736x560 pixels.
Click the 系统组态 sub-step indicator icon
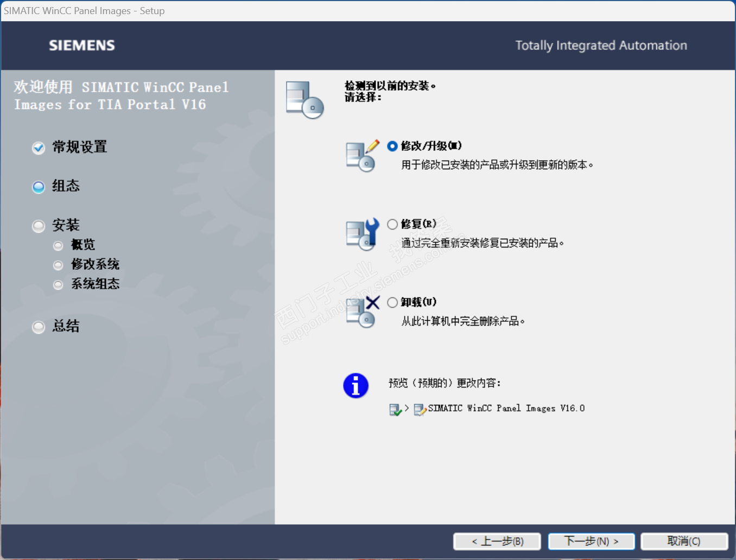tap(58, 285)
